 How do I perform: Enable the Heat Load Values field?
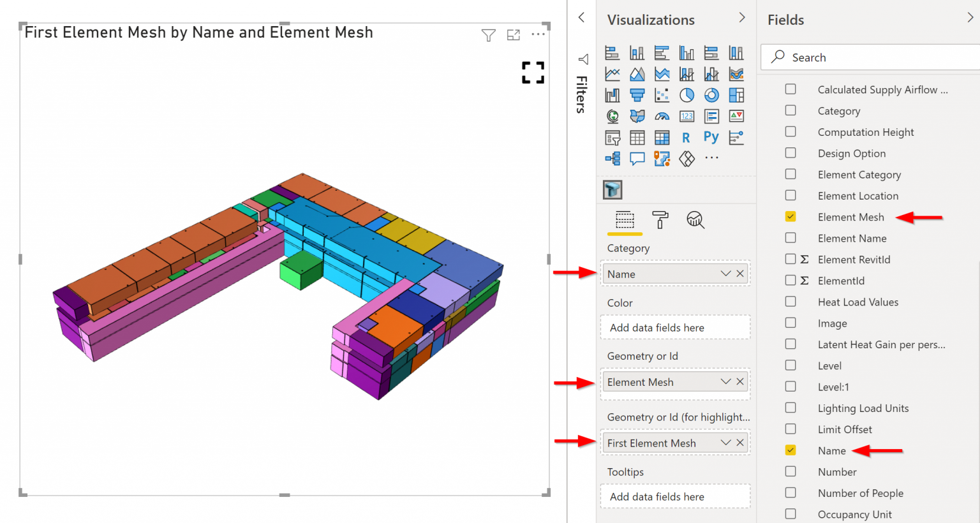[791, 302]
